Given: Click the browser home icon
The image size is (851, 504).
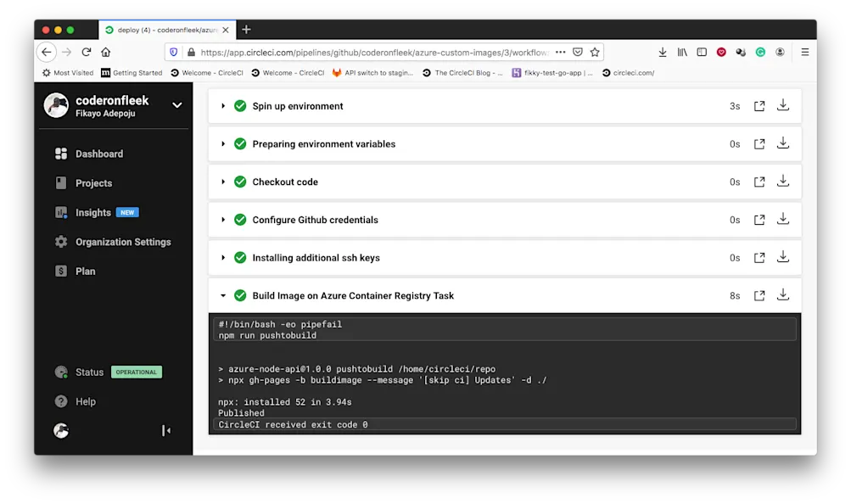Looking at the screenshot, I should (106, 52).
